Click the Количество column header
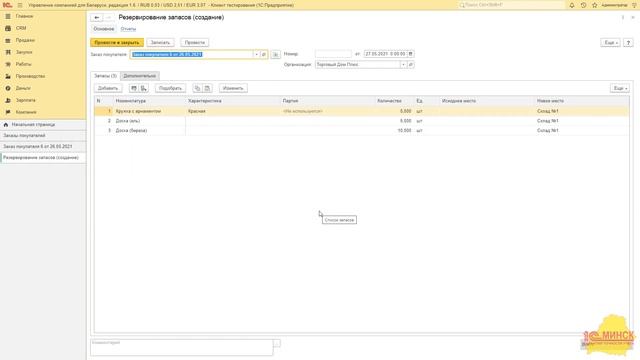This screenshot has width=640, height=360. (389, 101)
